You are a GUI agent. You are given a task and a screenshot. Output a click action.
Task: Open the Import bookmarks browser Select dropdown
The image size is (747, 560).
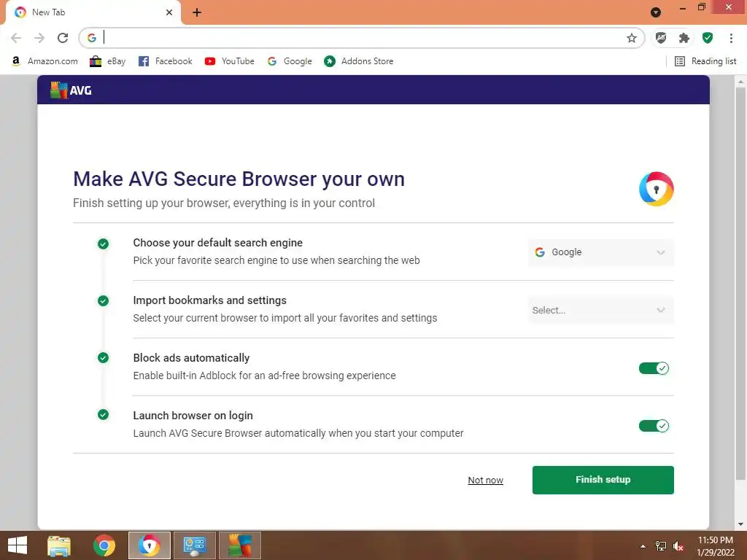pyautogui.click(x=600, y=310)
